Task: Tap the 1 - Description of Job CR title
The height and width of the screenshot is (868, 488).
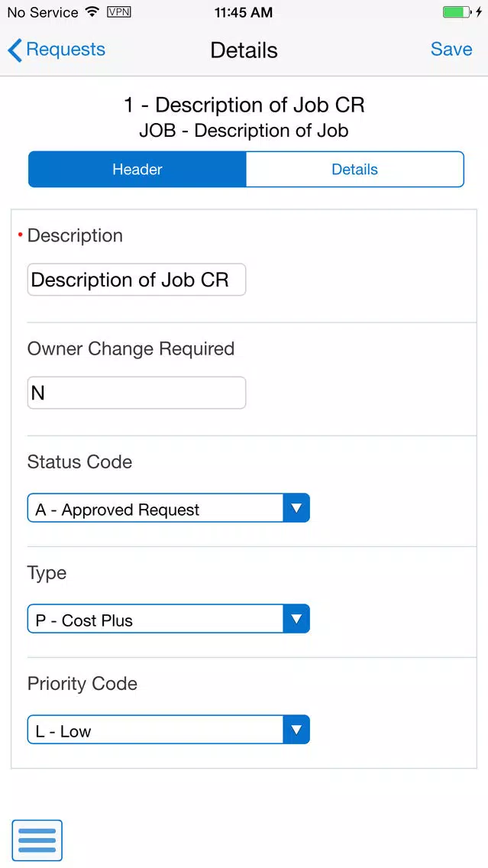Action: 244,105
